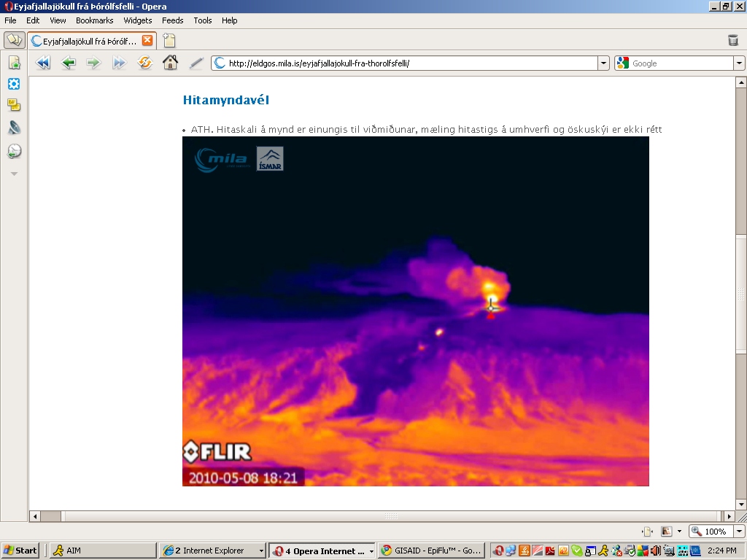747x560 pixels.
Task: Switch to AIM taskbar button
Action: 103,551
